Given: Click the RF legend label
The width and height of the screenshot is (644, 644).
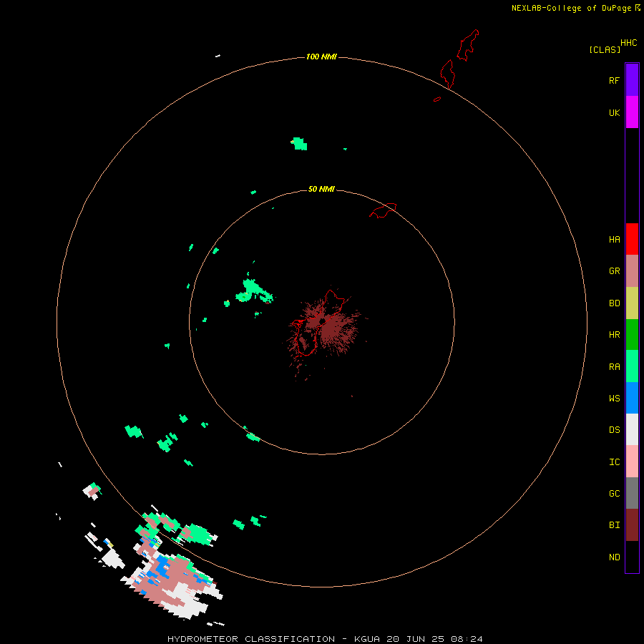Looking at the screenshot, I should click(614, 80).
